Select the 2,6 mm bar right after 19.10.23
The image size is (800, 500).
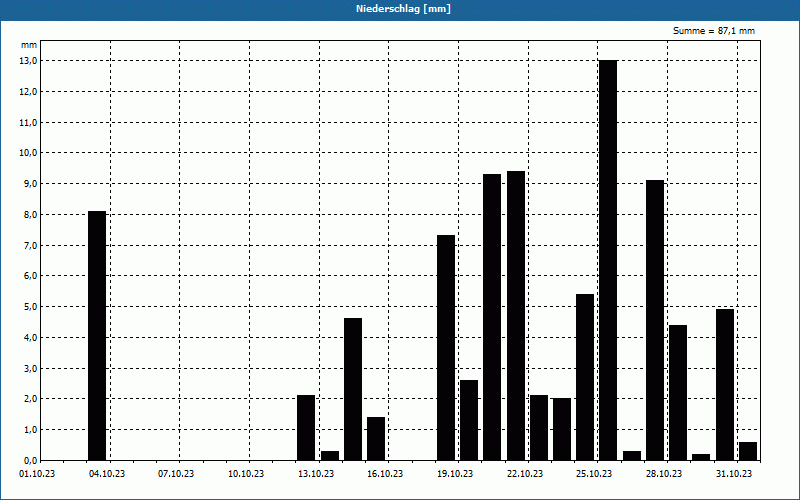[x=469, y=420]
